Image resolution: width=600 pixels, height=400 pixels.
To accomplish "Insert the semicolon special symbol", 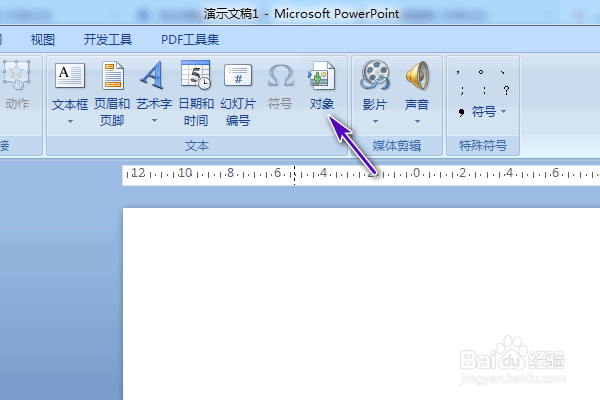I will click(x=462, y=91).
